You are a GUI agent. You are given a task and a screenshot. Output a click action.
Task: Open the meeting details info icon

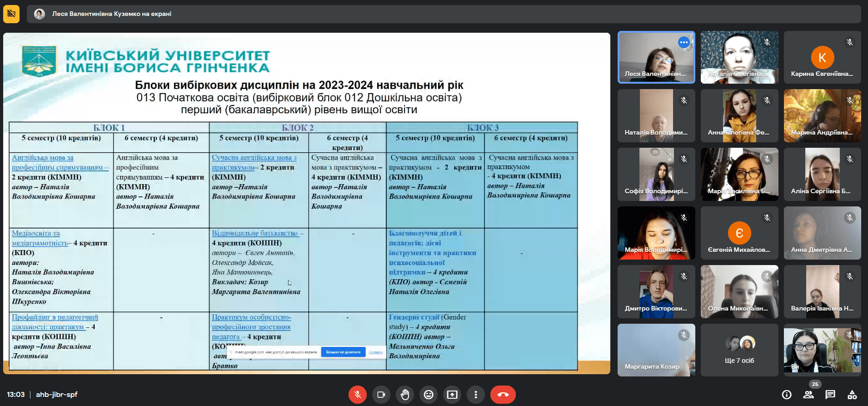(x=786, y=395)
